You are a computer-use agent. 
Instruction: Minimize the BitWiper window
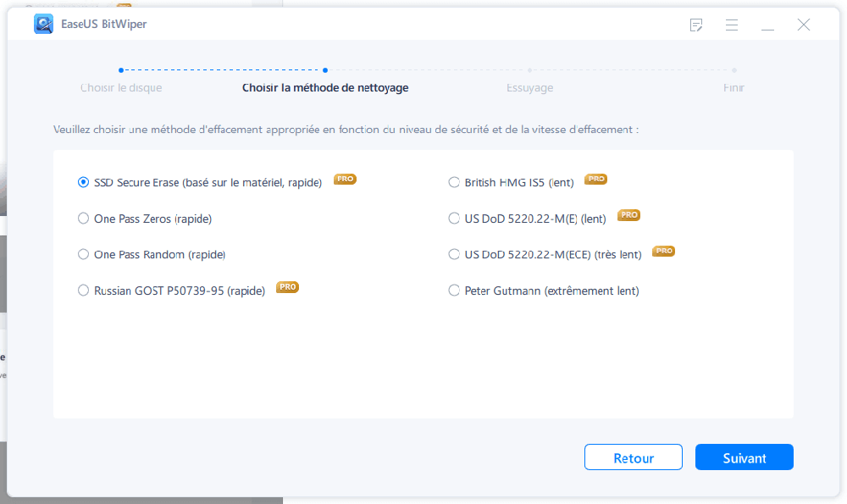767,25
